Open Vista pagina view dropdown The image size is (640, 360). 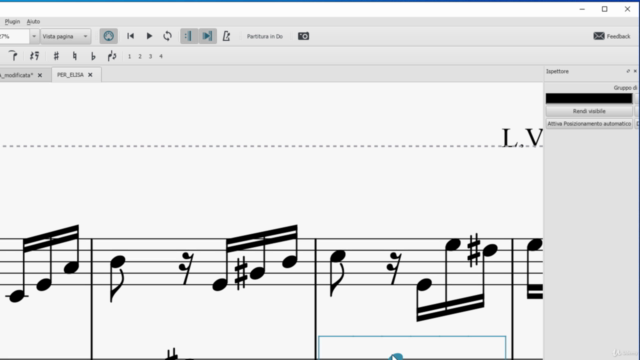pos(65,36)
